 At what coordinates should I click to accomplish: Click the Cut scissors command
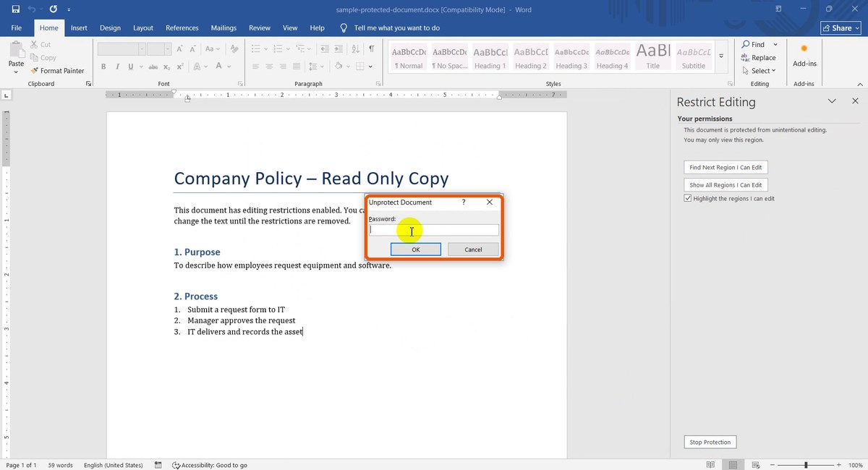(41, 45)
